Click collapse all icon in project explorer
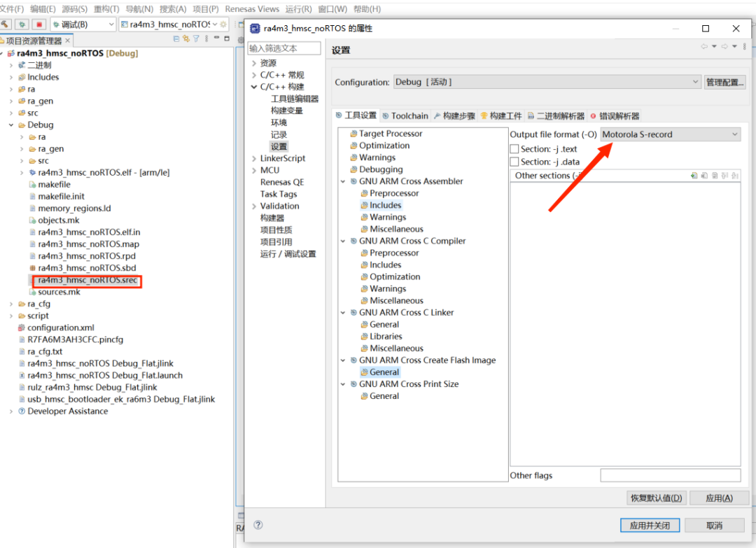The height and width of the screenshot is (548, 756). pyautogui.click(x=176, y=39)
